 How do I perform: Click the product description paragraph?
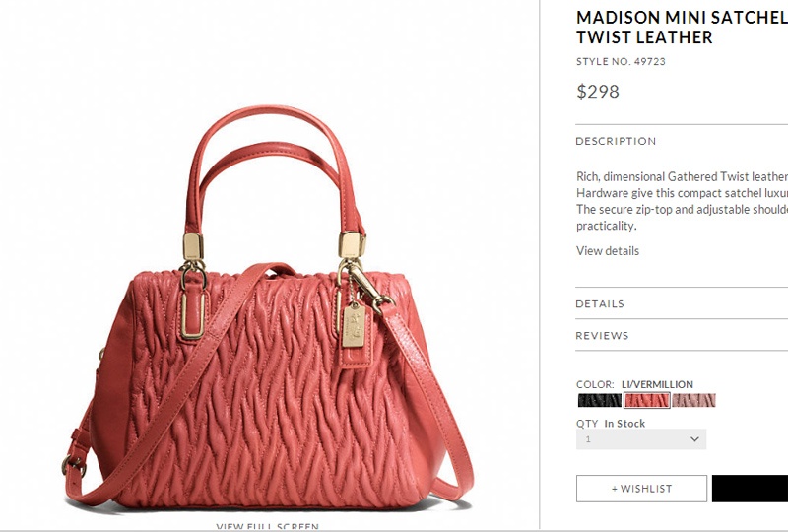[682, 201]
